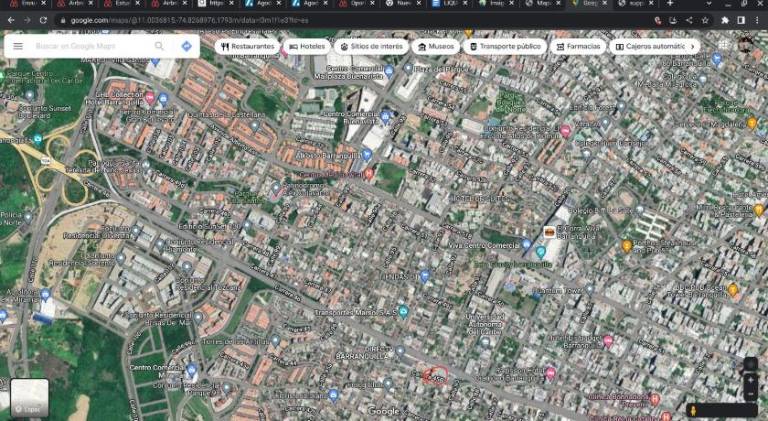This screenshot has width=768, height=421.
Task: Open a new browser tab
Action: (x=670, y=4)
